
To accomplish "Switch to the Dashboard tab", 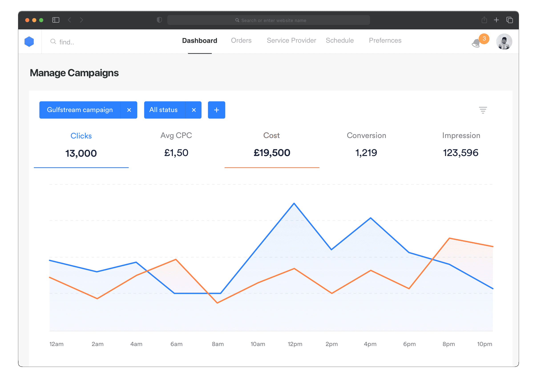I will (x=200, y=41).
